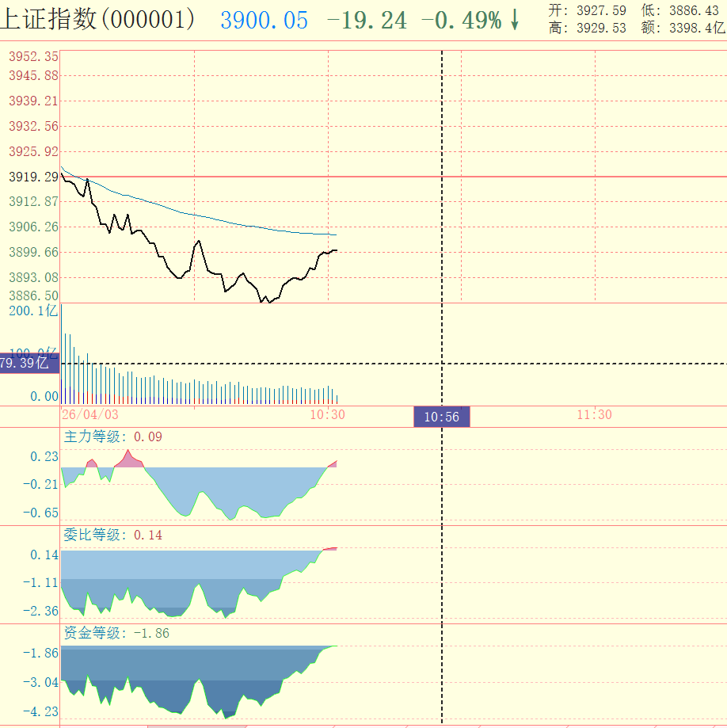Click the 11:30 time axis label
727x728 pixels.
[593, 414]
